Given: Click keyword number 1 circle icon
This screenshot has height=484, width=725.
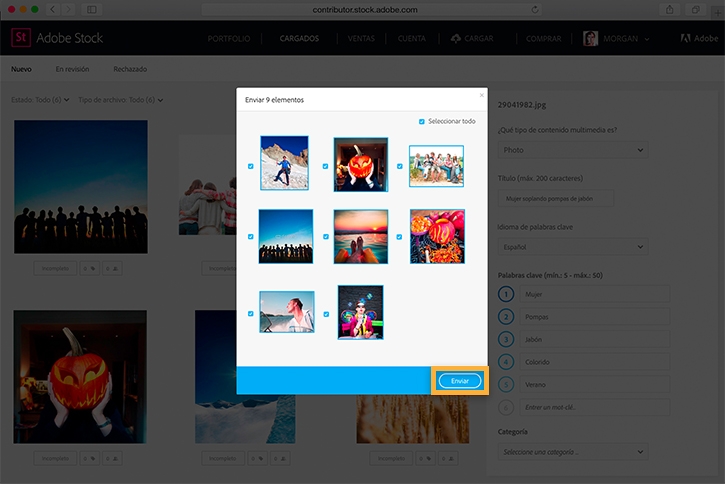Looking at the screenshot, I should 506,294.
